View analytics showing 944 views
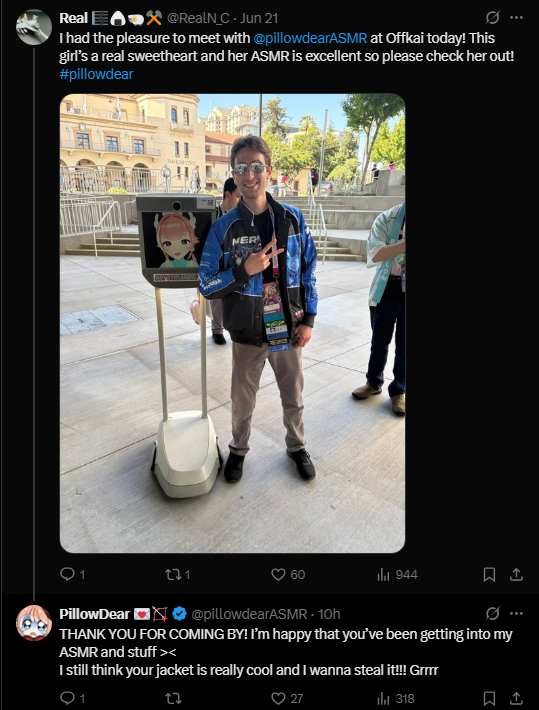This screenshot has width=539, height=710. 397,575
